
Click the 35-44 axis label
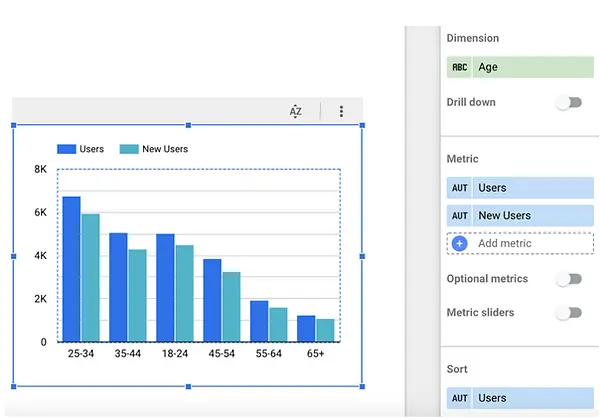128,354
